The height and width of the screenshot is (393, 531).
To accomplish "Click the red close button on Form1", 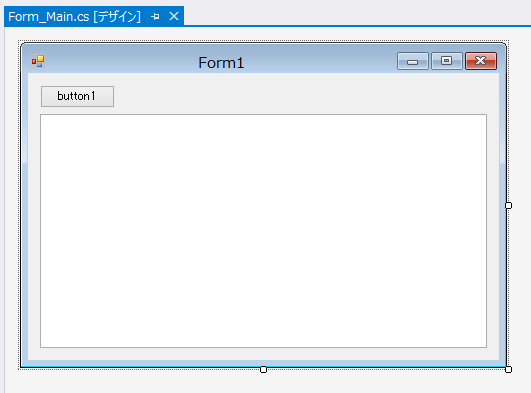I will [x=481, y=61].
